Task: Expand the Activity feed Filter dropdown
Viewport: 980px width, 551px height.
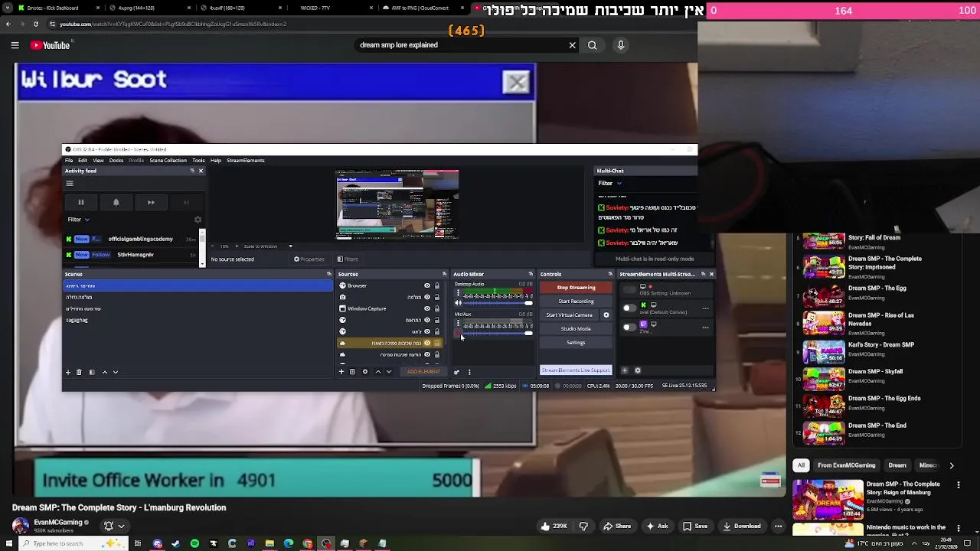Action: pyautogui.click(x=79, y=220)
